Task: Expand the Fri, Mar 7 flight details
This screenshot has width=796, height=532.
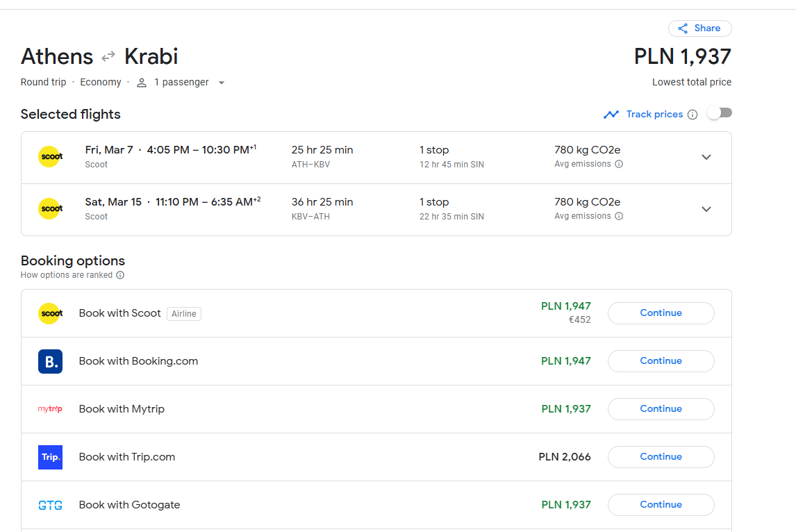Action: (x=706, y=158)
